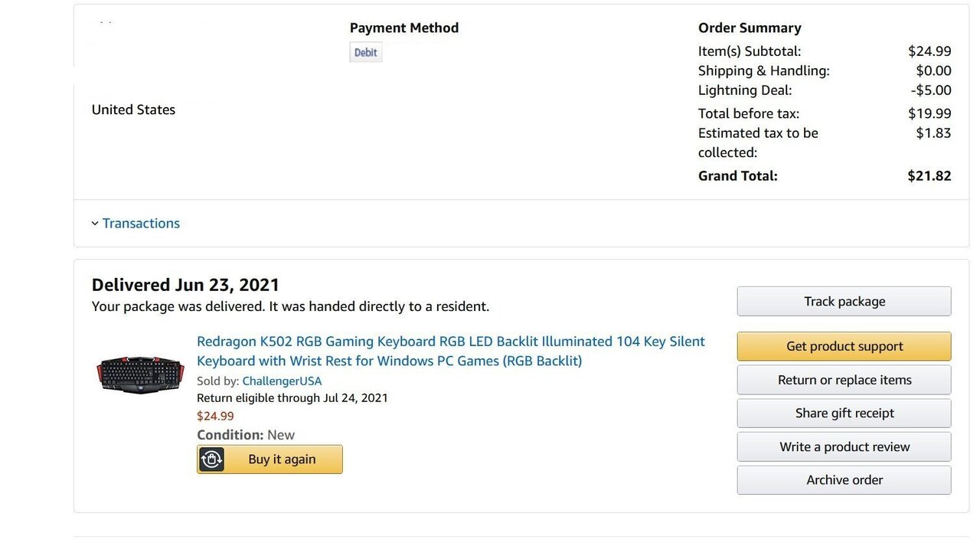
Task: Select Return or replace items
Action: [x=844, y=380]
